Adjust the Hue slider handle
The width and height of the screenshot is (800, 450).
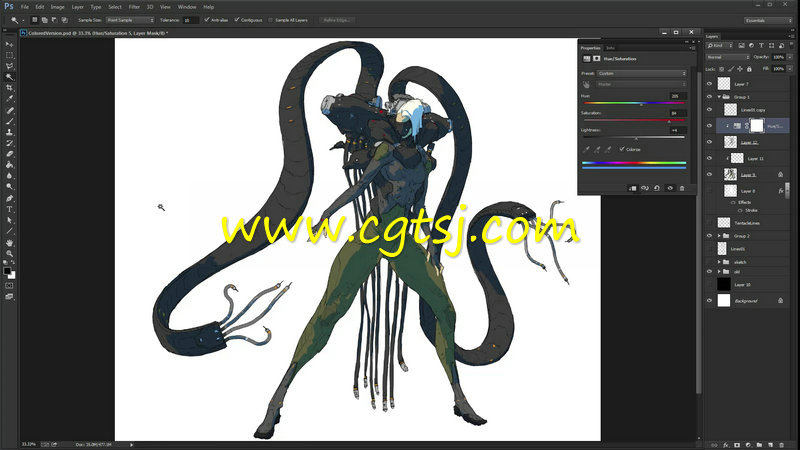click(641, 105)
